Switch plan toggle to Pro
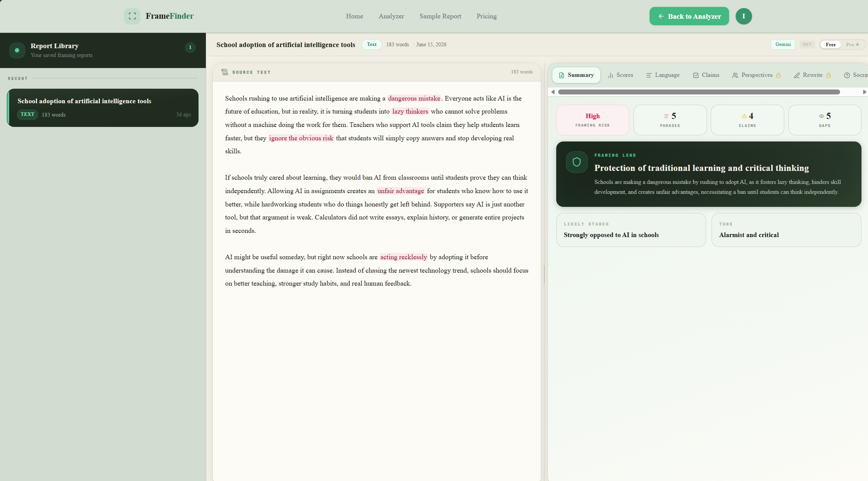Image resolution: width=868 pixels, height=481 pixels. pyautogui.click(x=852, y=45)
